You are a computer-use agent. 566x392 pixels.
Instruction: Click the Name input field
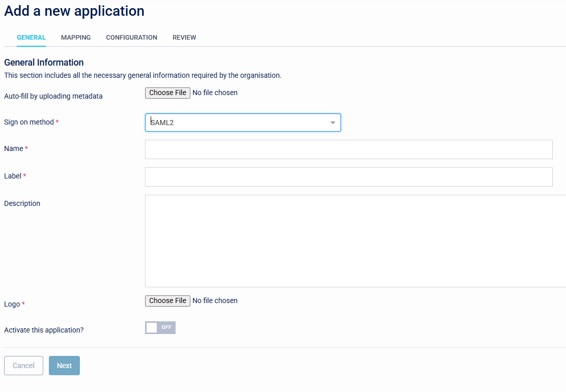(x=349, y=149)
